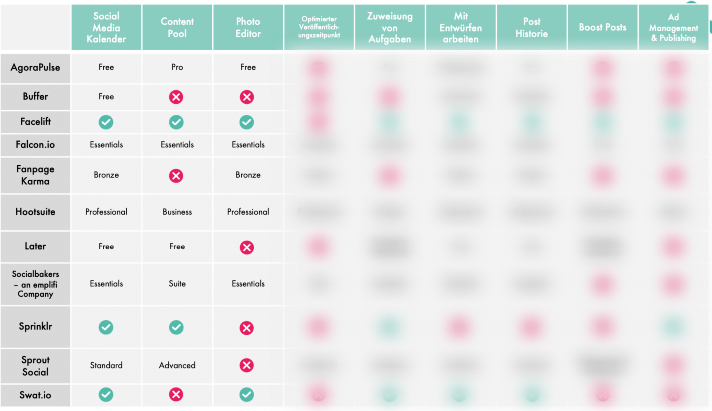Select the Social Media Kalender column header
Viewport: 712px width, 411px height.
(x=106, y=27)
